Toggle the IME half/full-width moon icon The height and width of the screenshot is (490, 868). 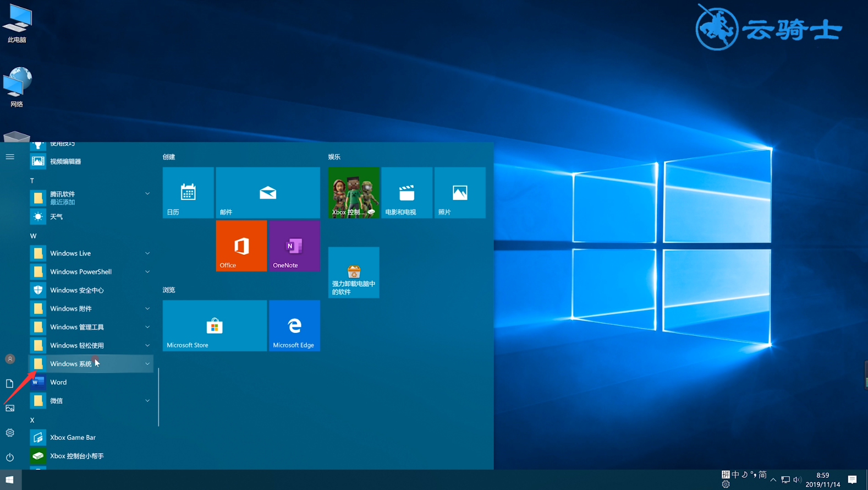pos(745,475)
